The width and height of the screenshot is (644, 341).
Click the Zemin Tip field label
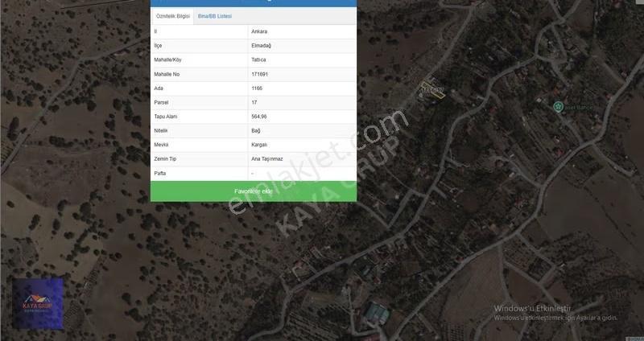pos(165,158)
